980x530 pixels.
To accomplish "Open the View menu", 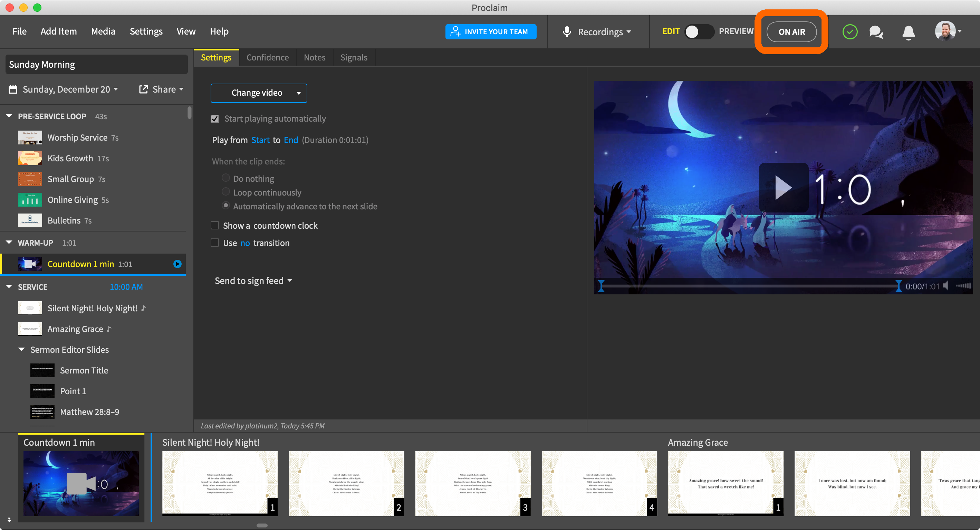I will [186, 31].
